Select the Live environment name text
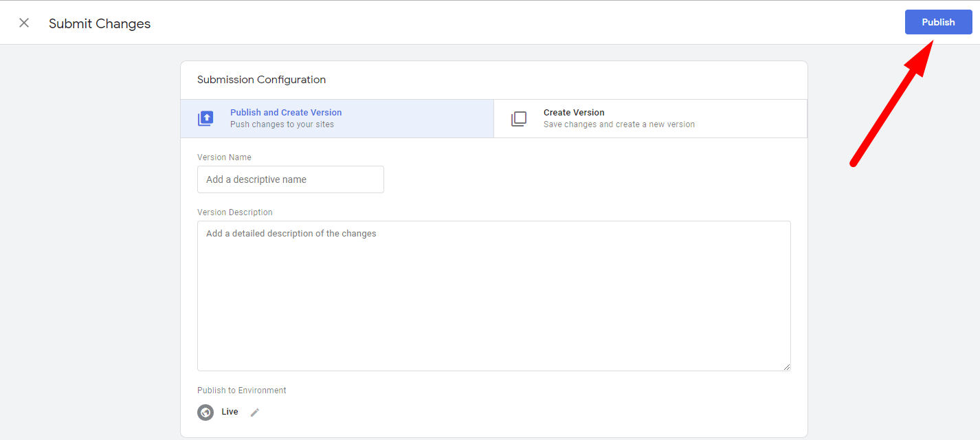 click(230, 412)
